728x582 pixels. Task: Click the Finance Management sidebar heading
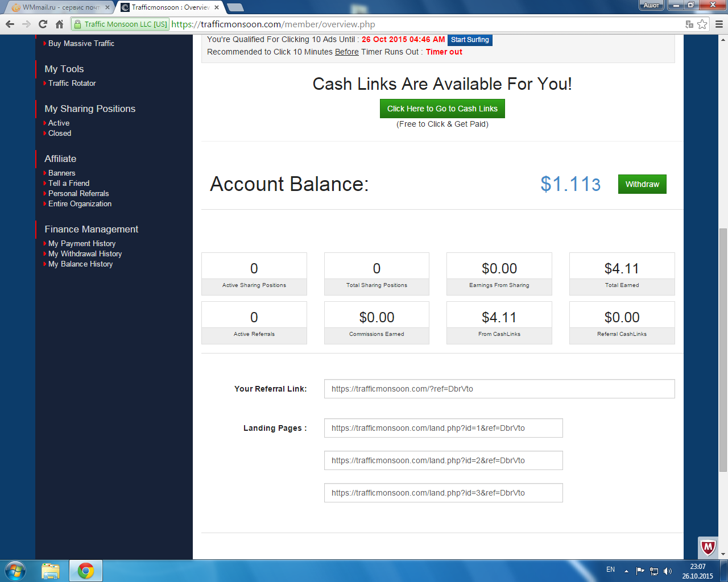tap(92, 229)
